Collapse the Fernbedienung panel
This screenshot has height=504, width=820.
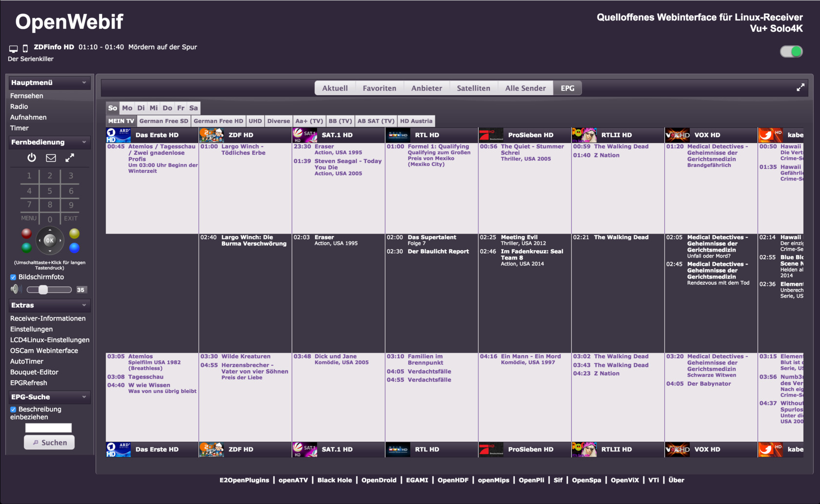click(84, 142)
